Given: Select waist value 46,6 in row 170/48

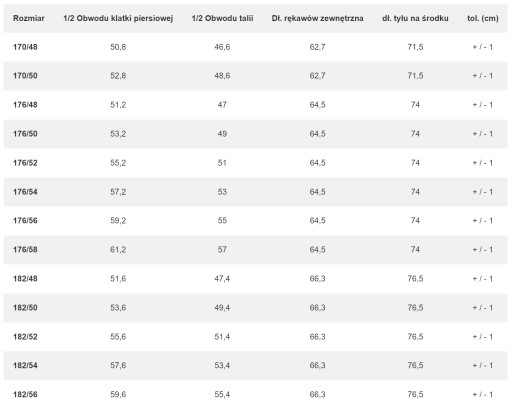Looking at the screenshot, I should 222,47.
